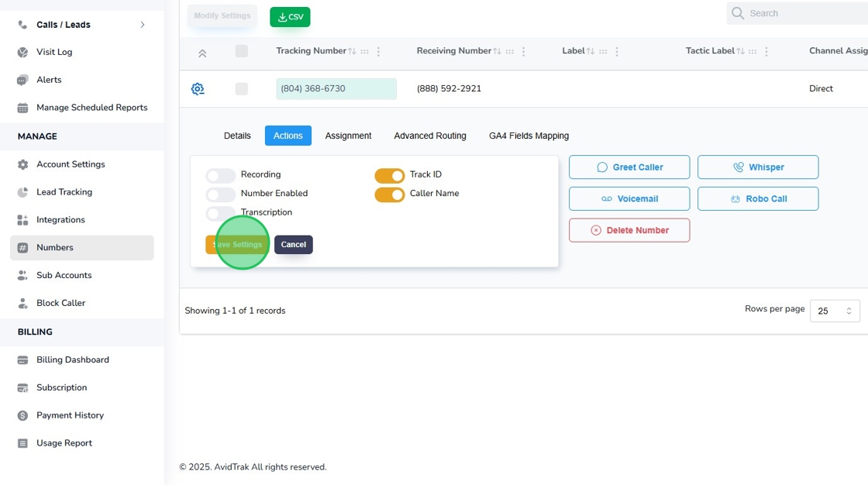Image resolution: width=868 pixels, height=485 pixels.
Task: Sort by Receiving Number arrows icon
Action: (x=497, y=51)
